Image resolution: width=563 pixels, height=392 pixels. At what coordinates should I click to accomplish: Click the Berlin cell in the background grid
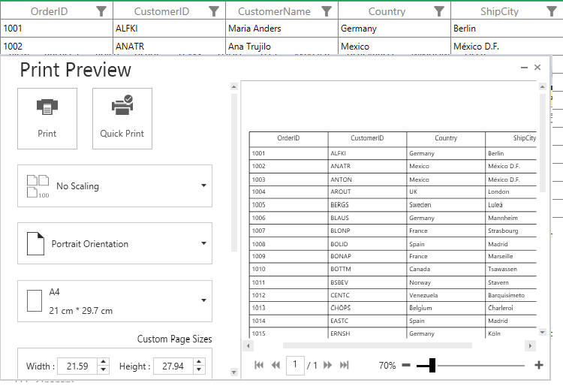click(507, 29)
